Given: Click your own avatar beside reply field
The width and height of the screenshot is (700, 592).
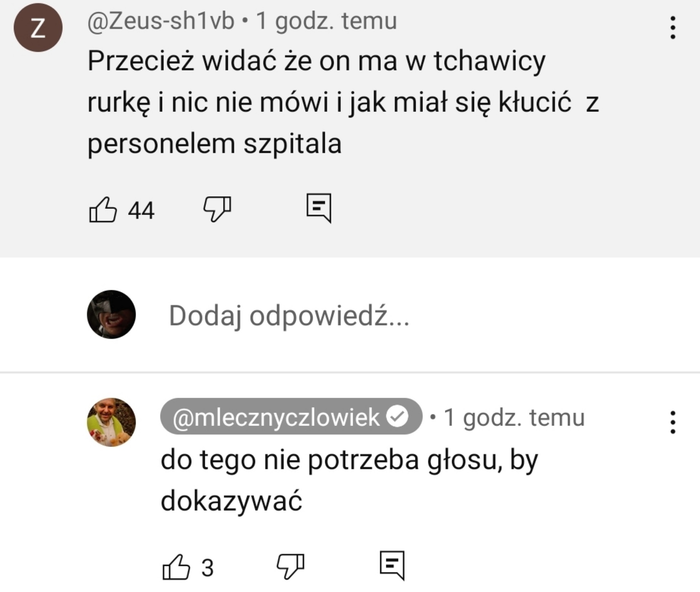Looking at the screenshot, I should coord(111,314).
